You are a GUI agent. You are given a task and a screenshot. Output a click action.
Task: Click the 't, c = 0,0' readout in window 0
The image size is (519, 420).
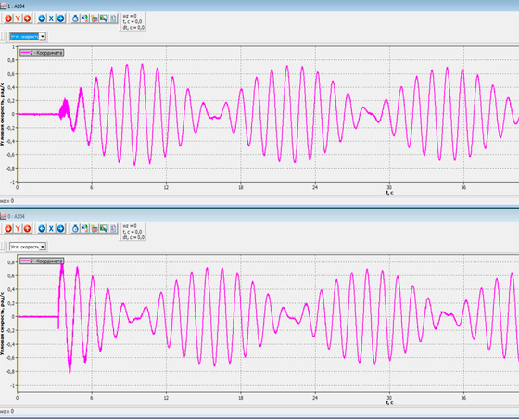tap(133, 232)
